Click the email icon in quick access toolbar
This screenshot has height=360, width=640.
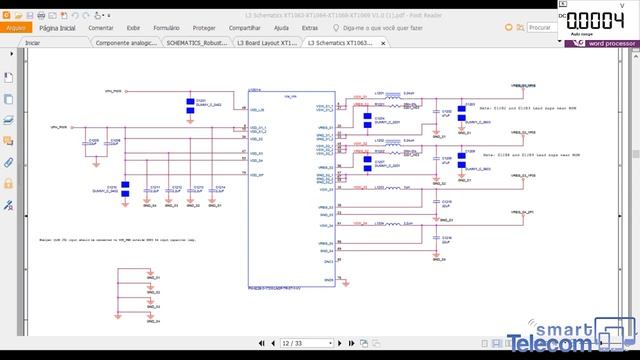pyautogui.click(x=53, y=16)
